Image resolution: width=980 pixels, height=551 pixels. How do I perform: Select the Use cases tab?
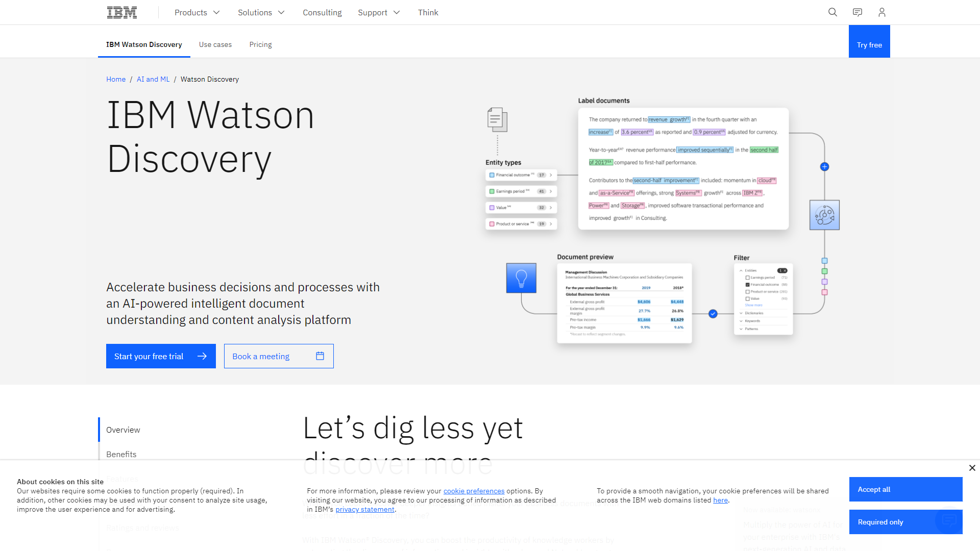click(215, 44)
